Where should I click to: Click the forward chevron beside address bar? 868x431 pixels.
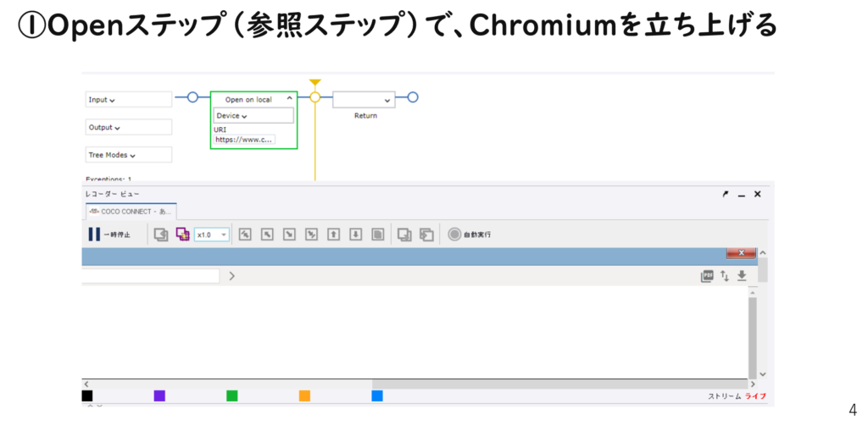231,276
